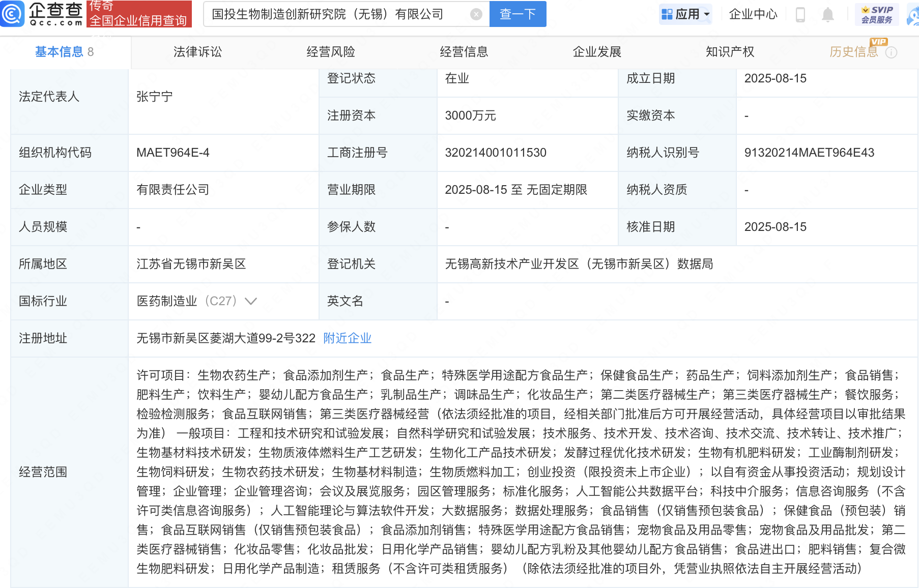Switch to 经营信息 tab
Viewport: 919px width, 588px height.
(x=464, y=52)
